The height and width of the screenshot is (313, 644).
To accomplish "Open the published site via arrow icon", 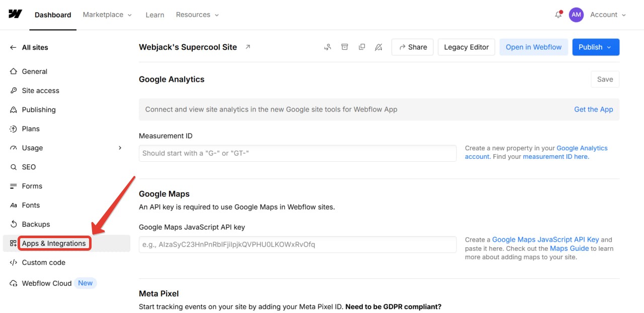I will 248,47.
